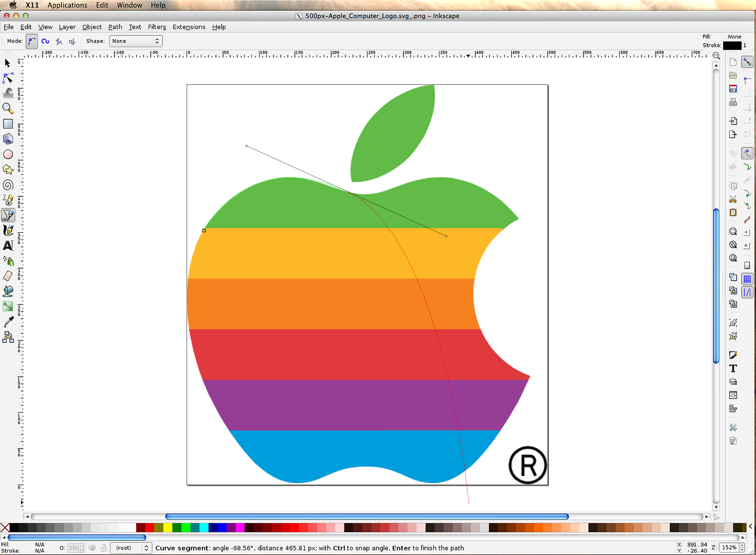Click the Cut scissors icon

tap(733, 199)
